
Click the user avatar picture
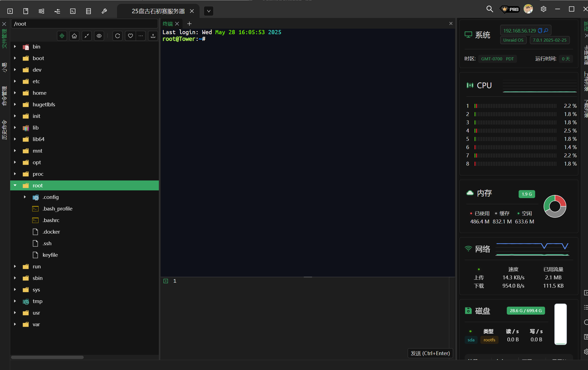tap(528, 9)
